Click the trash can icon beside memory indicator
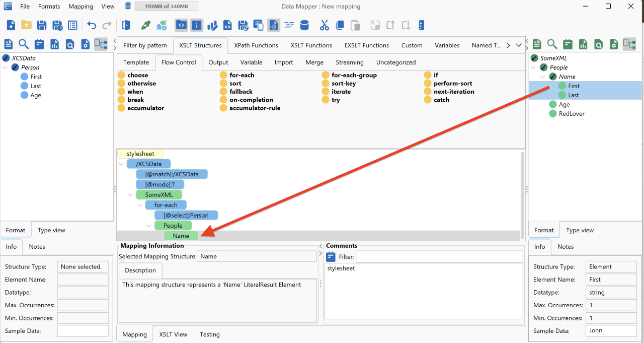 click(x=128, y=6)
